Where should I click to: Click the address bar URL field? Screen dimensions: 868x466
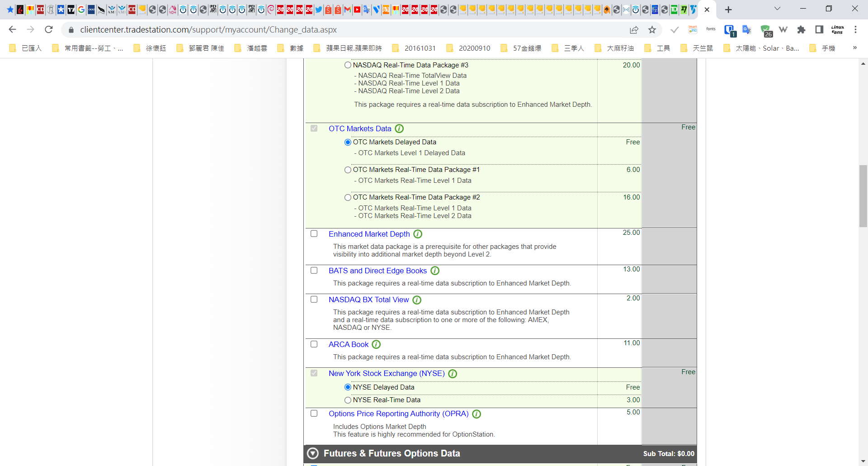(x=348, y=29)
